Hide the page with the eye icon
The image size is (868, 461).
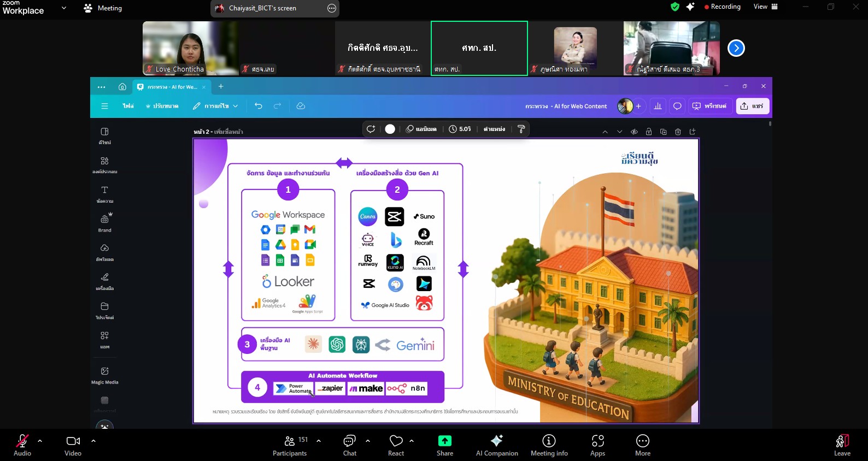634,132
